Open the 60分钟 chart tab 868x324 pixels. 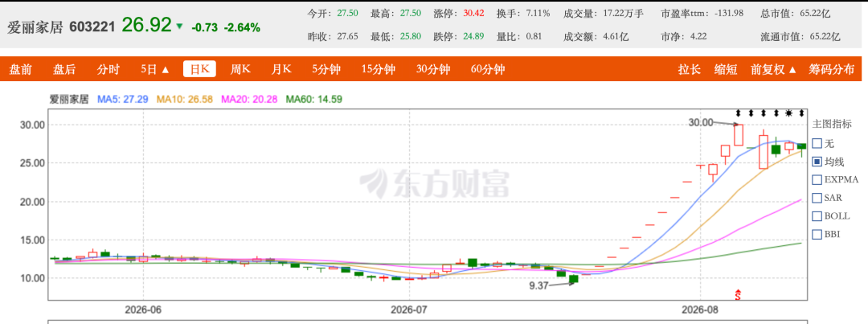[488, 69]
